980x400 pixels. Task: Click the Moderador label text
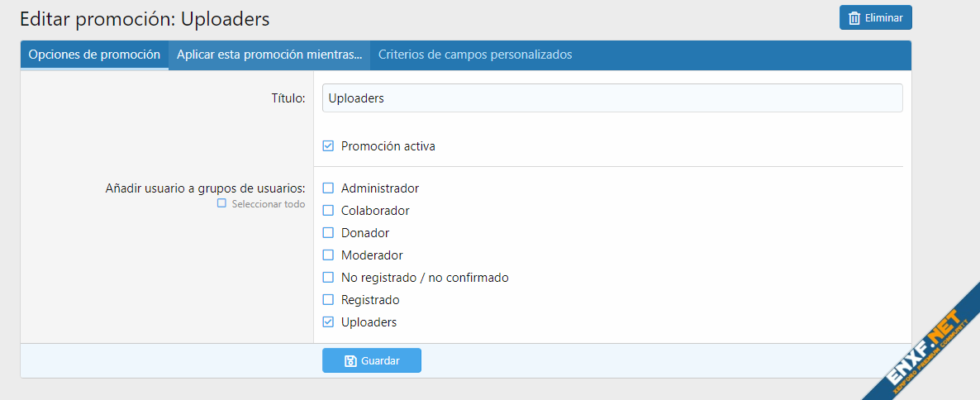coord(372,255)
